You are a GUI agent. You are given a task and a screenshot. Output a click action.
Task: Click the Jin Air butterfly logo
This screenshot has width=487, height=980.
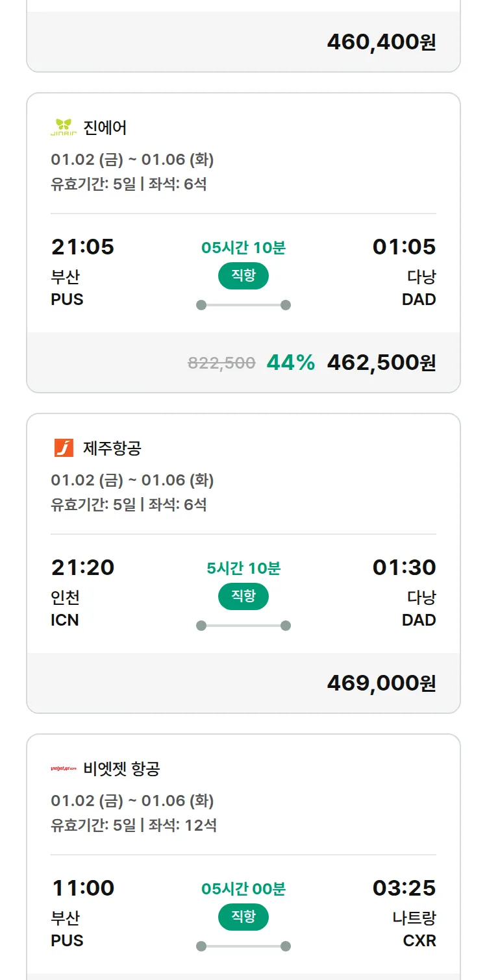(x=64, y=127)
